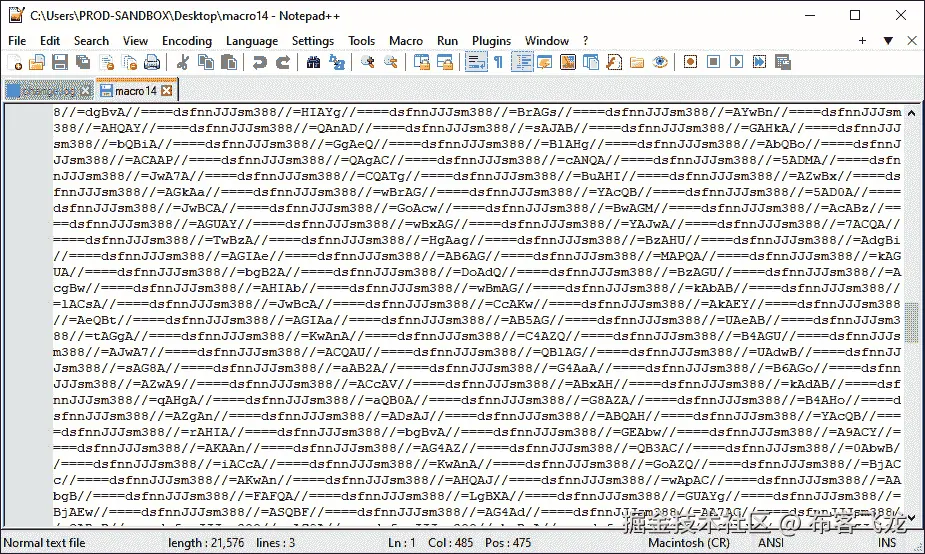This screenshot has height=554, width=925.
Task: Open the Macro menu
Action: (406, 41)
